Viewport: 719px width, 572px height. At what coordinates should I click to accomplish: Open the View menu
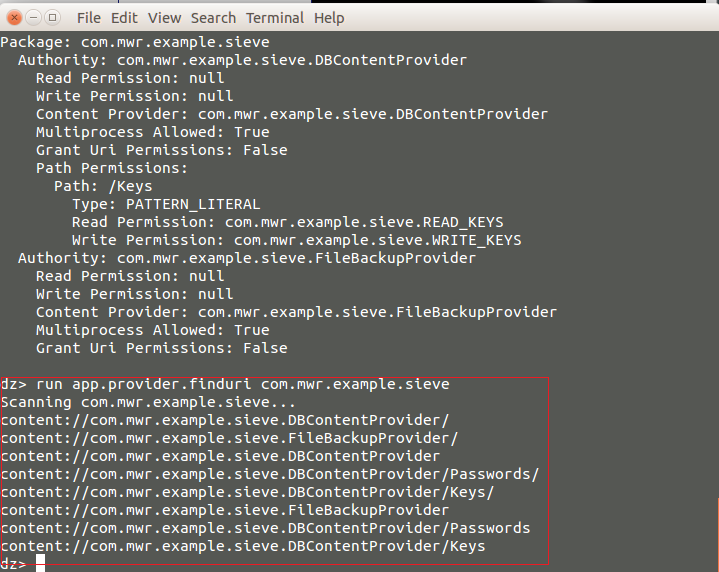click(164, 18)
